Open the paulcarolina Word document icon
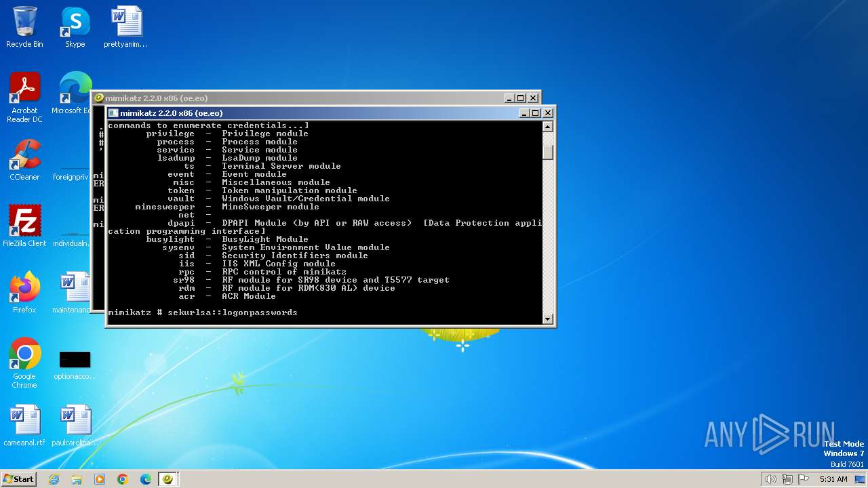Screen dimensions: 868x488 [x=75, y=426]
